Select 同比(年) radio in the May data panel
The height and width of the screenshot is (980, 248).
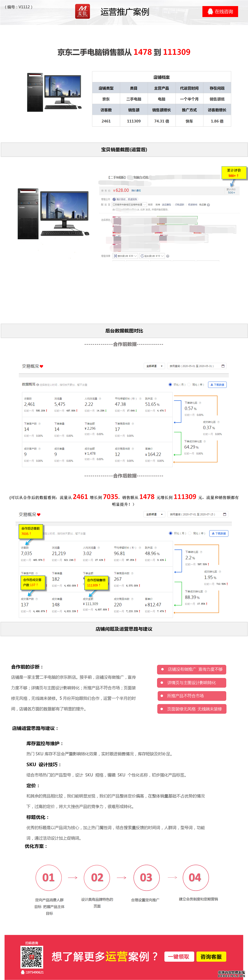pos(189,385)
